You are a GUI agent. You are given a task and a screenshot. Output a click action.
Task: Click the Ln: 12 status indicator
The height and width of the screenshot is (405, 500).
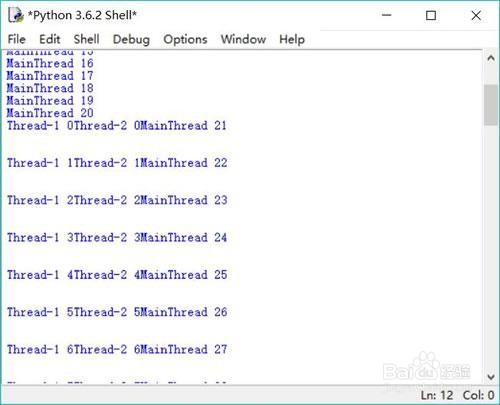tap(437, 395)
